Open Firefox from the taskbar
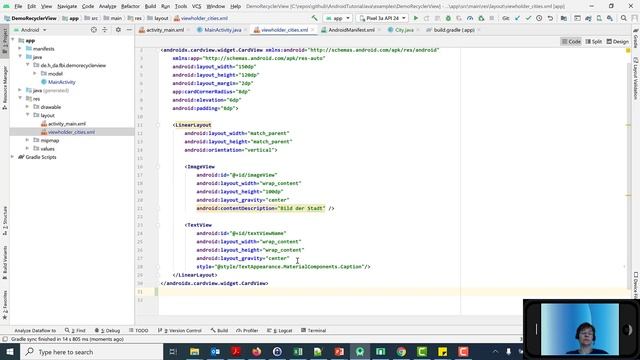Viewport: 640px width, 360px height. [x=256, y=352]
